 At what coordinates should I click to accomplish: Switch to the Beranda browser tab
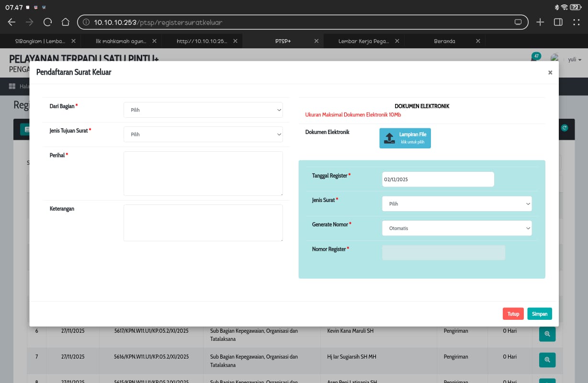tap(444, 41)
